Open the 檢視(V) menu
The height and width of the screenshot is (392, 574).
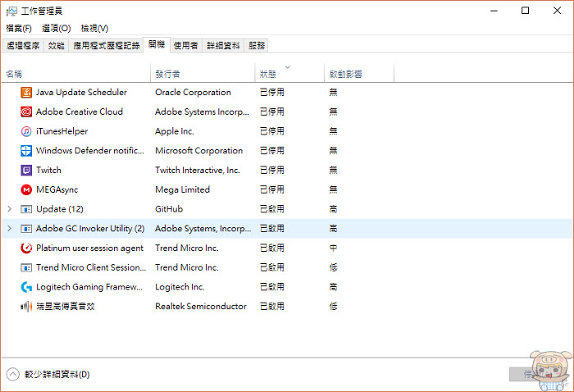coord(94,28)
